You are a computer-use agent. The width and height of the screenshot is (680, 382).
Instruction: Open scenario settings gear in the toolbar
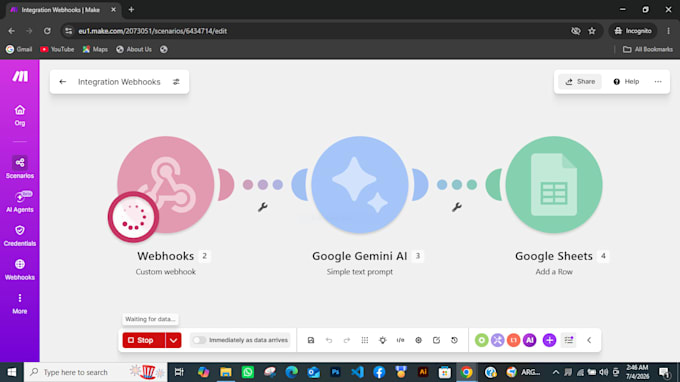click(418, 340)
